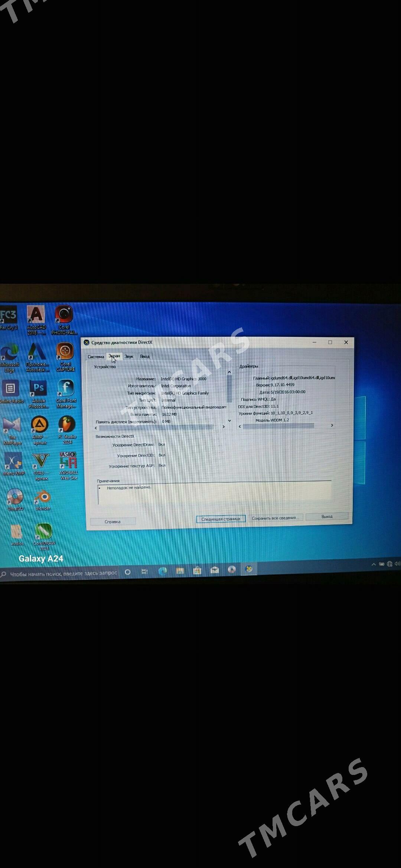
Task: Launch the GTA5 shortcut on the desktop
Action: tap(40, 467)
